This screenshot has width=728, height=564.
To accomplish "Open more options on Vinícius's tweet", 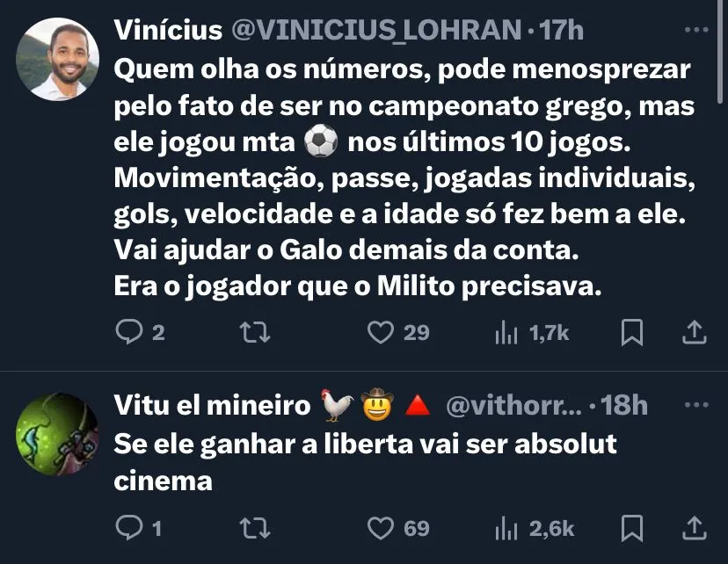I will (696, 30).
